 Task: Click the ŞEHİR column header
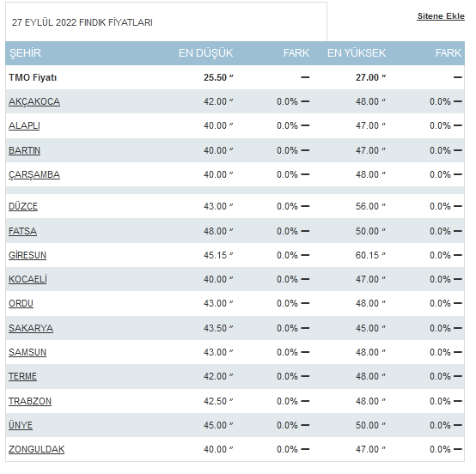[25, 53]
